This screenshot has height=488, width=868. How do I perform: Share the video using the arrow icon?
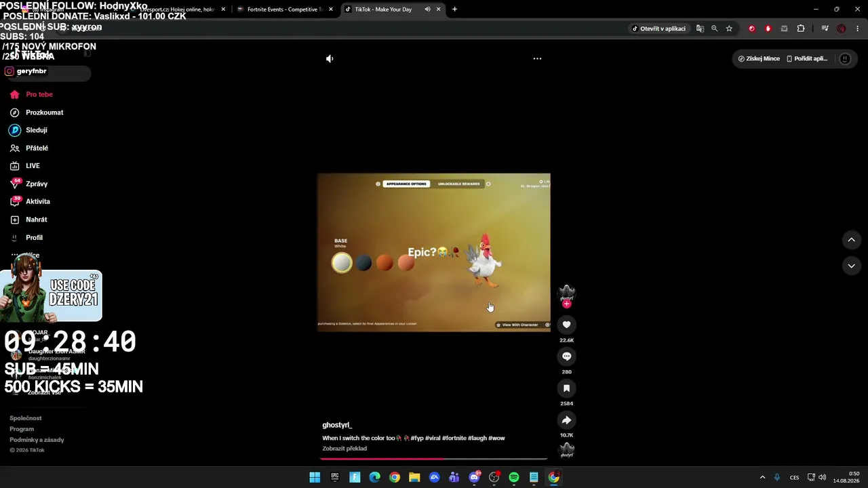tap(566, 420)
